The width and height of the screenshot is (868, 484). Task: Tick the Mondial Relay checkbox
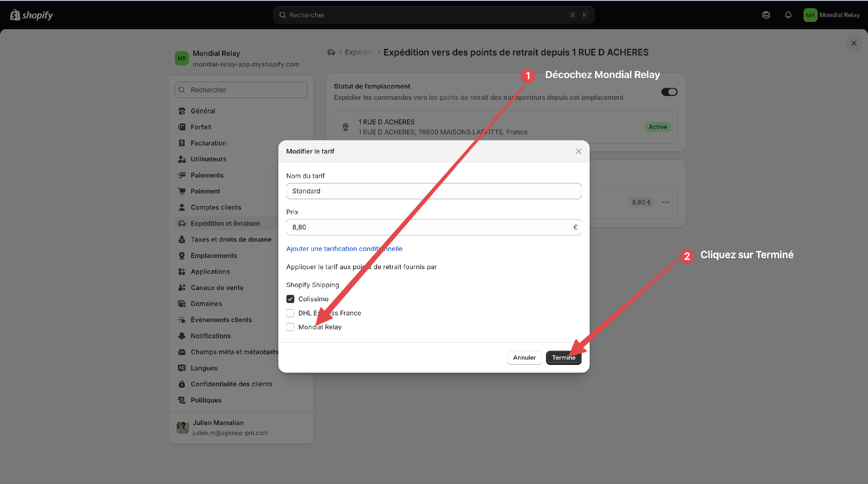[290, 327]
